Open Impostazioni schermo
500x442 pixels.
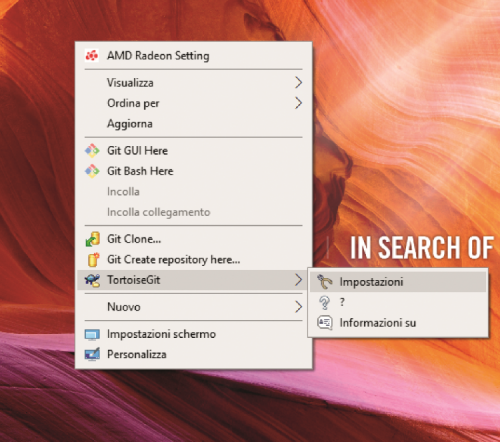pyautogui.click(x=194, y=334)
